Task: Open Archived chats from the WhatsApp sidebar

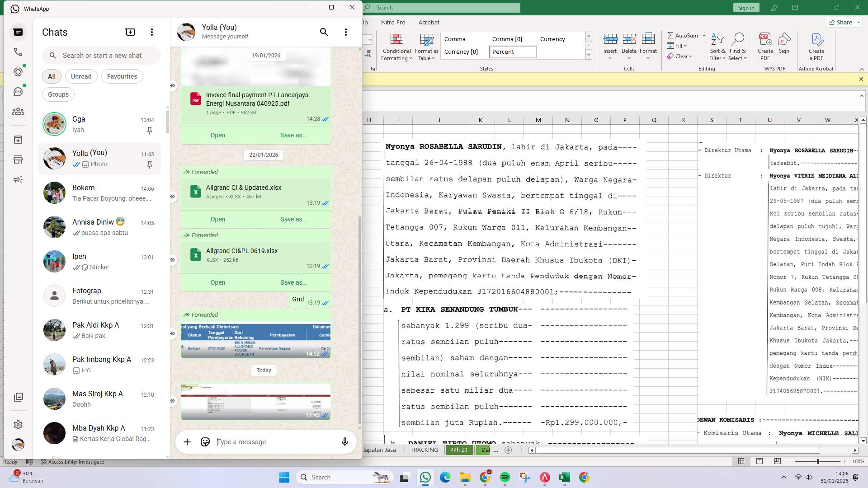Action: 18,140
